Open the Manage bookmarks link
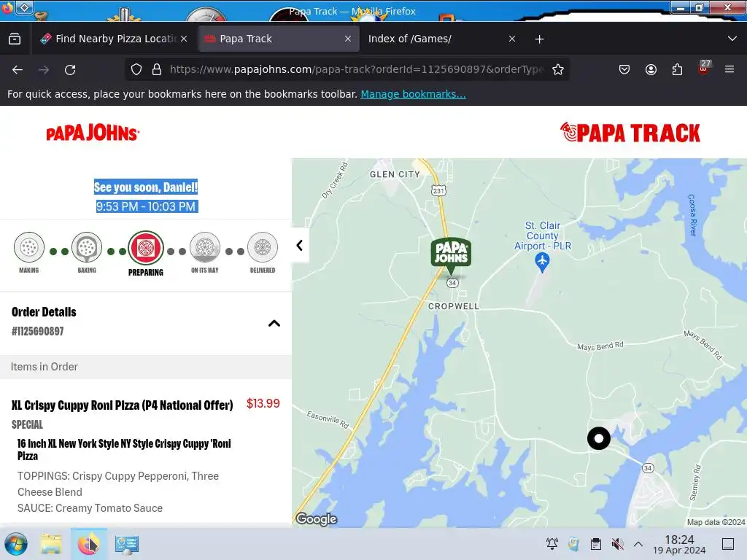747x560 pixels. tap(413, 94)
